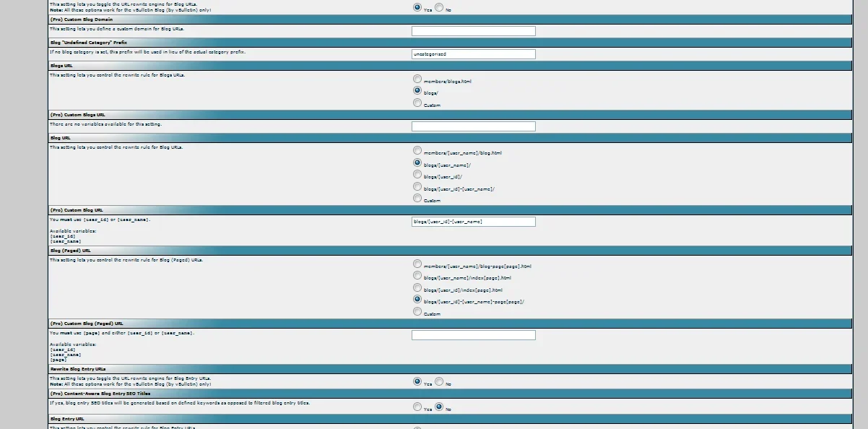
Task: Click description 'rewrite rule for Blog (Paged) URLs'
Action: pyautogui.click(x=126, y=260)
